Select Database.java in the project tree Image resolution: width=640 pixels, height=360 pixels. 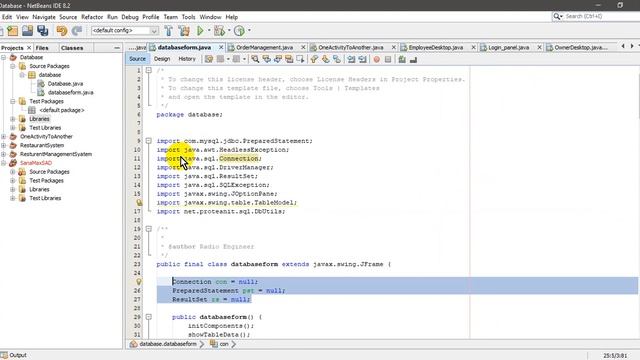[x=65, y=84]
